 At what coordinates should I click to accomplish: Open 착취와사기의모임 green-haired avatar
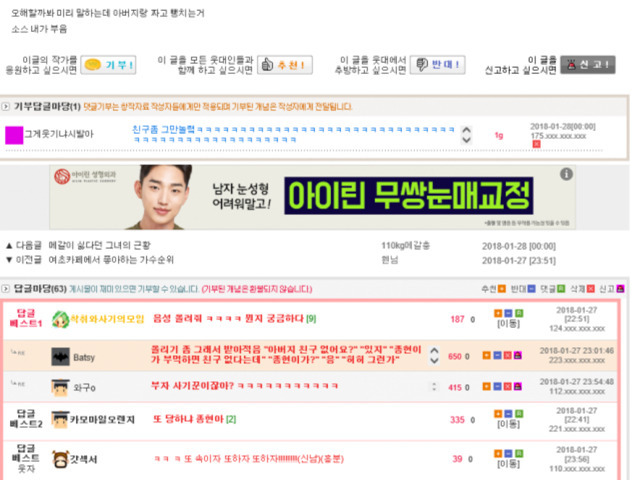60,319
